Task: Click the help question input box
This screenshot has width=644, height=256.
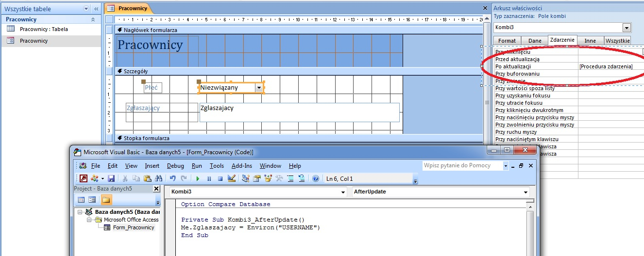Action: [462, 166]
